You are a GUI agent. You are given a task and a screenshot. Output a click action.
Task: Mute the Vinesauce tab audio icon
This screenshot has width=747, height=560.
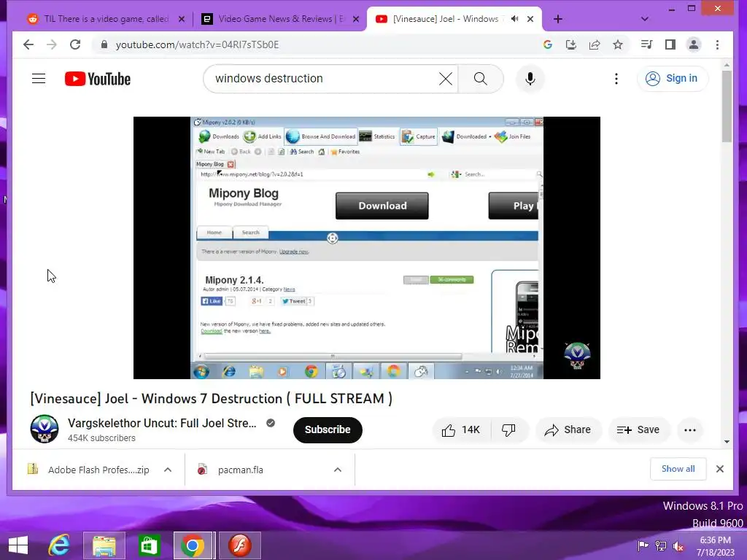[x=514, y=19]
